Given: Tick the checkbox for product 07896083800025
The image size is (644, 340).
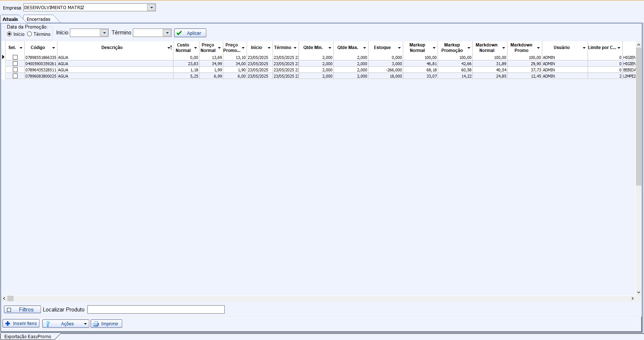Looking at the screenshot, I should (15, 76).
